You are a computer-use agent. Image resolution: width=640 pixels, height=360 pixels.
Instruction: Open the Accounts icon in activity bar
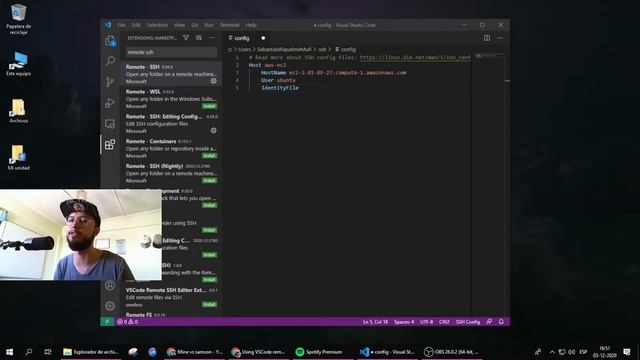[x=110, y=285]
